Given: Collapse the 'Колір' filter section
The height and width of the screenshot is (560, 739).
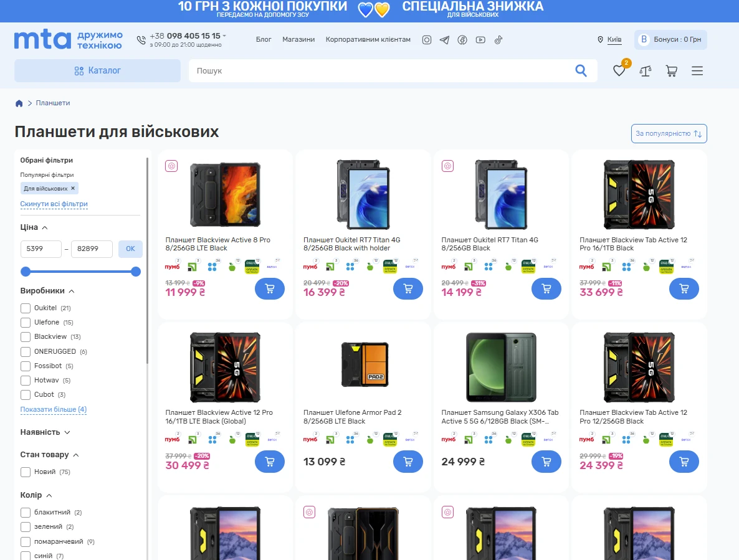Looking at the screenshot, I should [x=49, y=495].
